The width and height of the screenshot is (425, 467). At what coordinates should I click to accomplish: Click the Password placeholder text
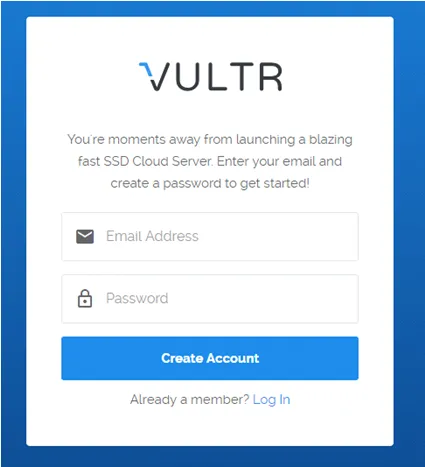coord(137,298)
